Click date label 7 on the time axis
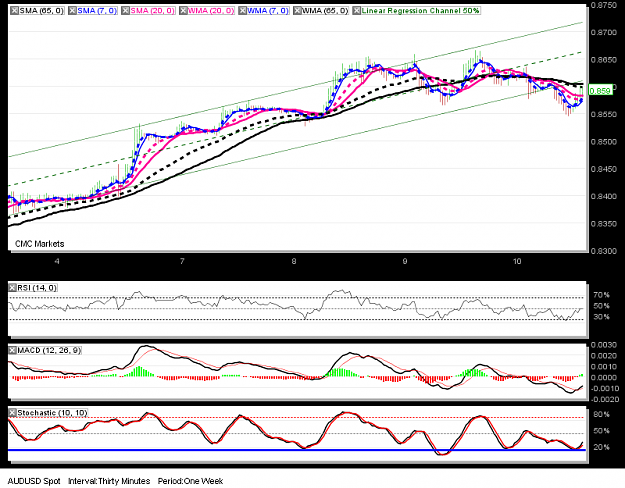The image size is (625, 488). pos(182,261)
